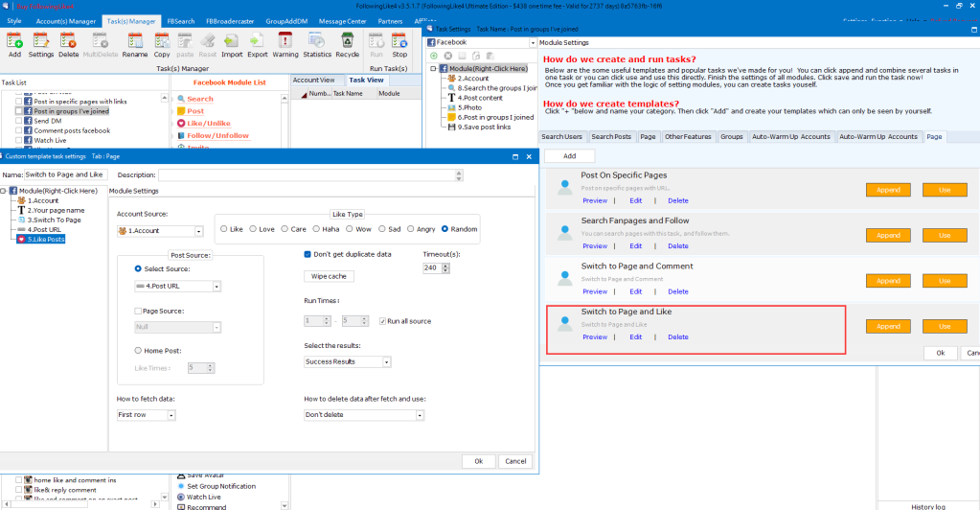Select the Like radio button
Image resolution: width=980 pixels, height=510 pixels.
224,229
